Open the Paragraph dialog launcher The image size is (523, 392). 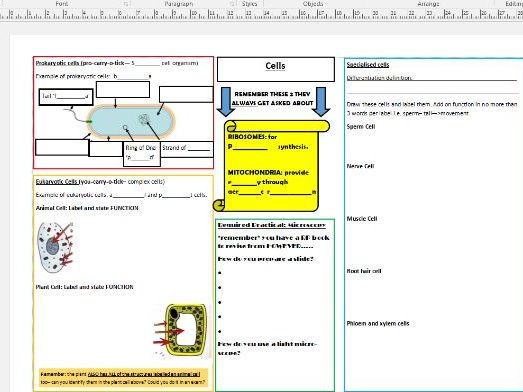point(232,4)
